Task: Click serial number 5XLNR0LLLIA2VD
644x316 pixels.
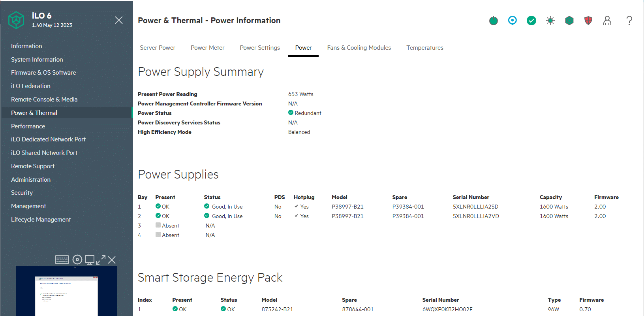Action: click(x=476, y=216)
